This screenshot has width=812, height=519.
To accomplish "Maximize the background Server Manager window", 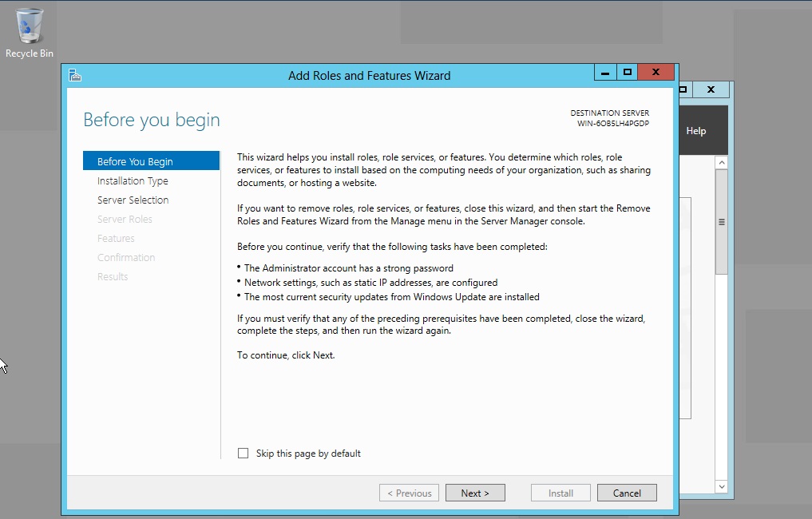I will (x=684, y=89).
